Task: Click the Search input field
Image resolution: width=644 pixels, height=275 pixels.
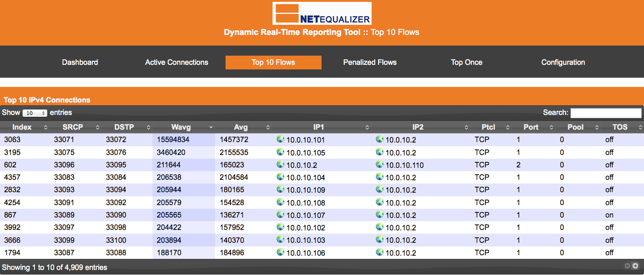Action: [x=605, y=113]
